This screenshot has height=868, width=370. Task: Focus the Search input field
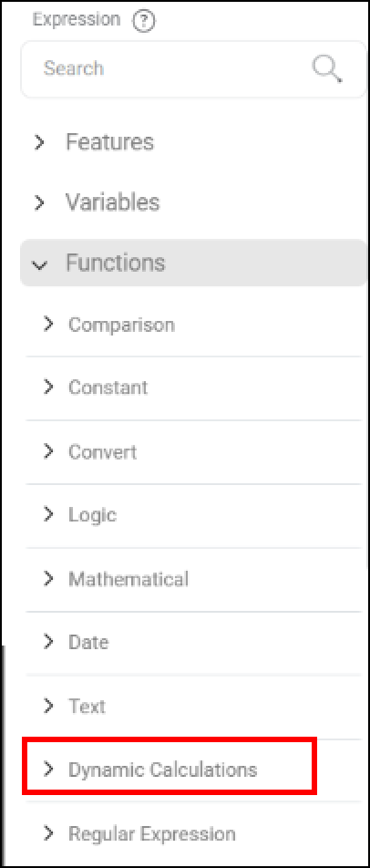(x=193, y=69)
